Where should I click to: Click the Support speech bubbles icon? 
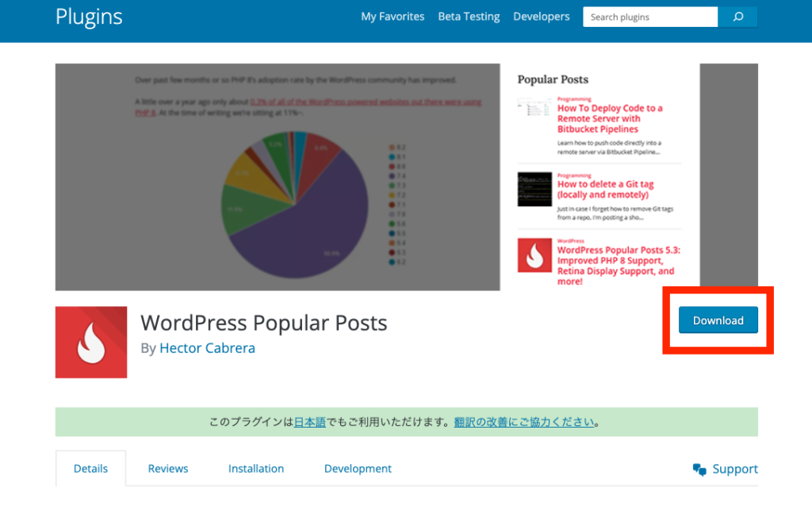699,470
